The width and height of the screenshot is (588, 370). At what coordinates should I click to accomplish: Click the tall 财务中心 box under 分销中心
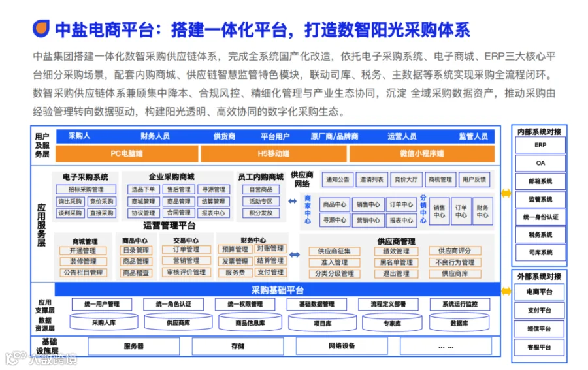(483, 211)
